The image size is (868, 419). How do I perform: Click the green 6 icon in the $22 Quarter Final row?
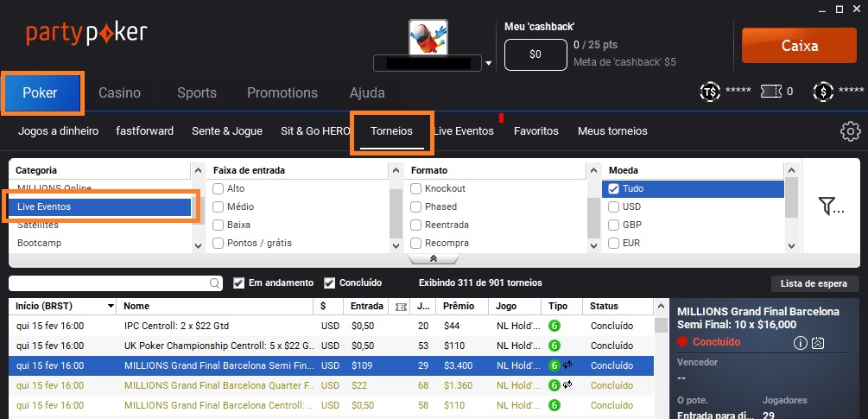click(x=554, y=385)
